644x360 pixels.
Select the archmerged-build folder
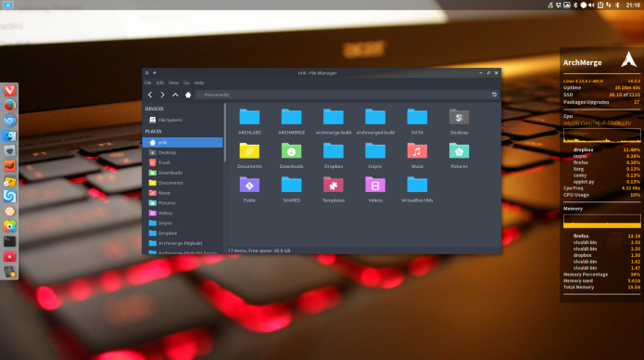tap(375, 122)
